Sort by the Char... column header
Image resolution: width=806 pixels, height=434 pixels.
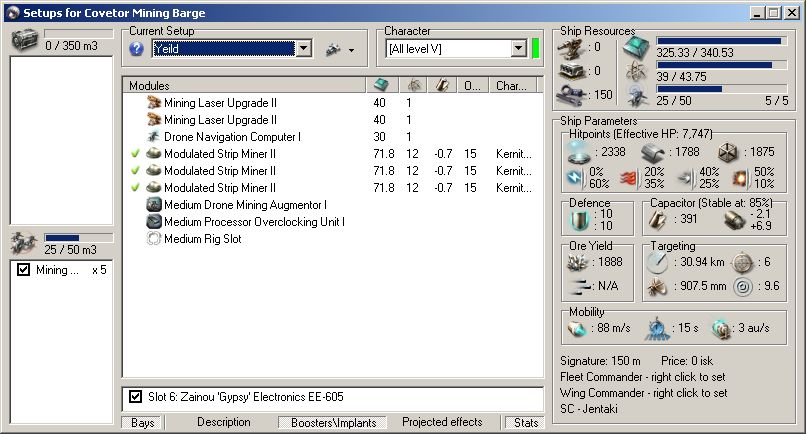(512, 85)
